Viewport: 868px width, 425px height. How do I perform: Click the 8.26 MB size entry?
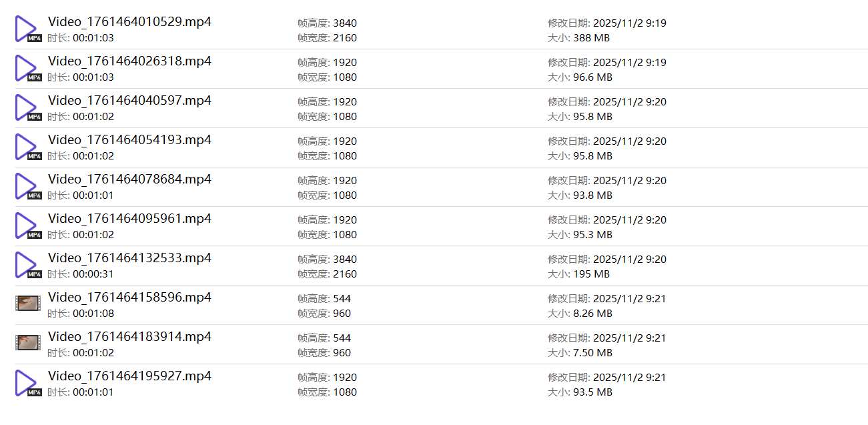point(592,314)
